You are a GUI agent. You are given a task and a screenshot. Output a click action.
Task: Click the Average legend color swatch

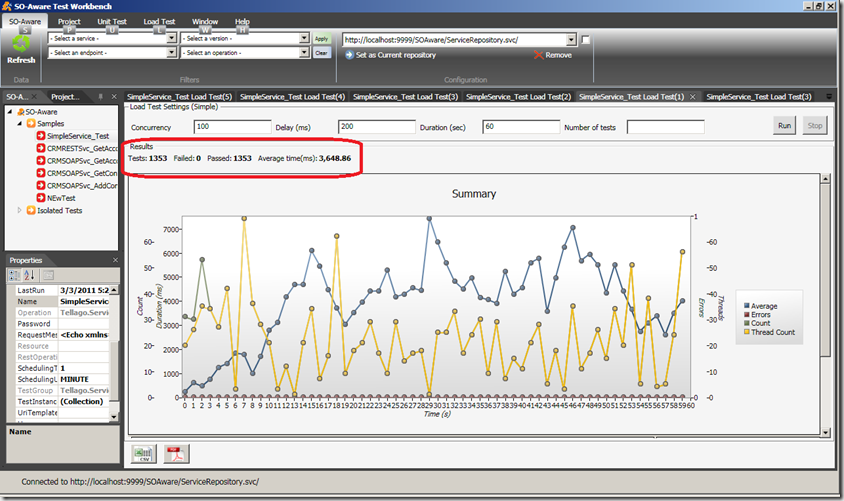[x=747, y=306]
